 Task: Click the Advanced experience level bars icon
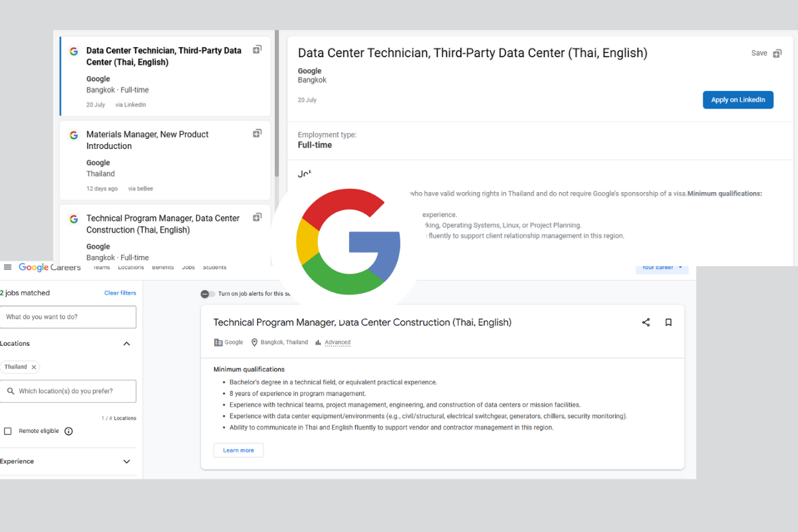pyautogui.click(x=319, y=342)
